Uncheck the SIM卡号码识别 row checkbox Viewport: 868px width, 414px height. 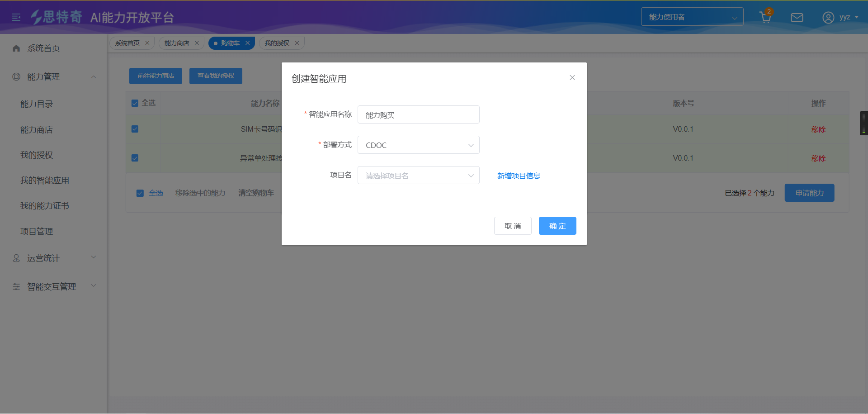pos(135,129)
